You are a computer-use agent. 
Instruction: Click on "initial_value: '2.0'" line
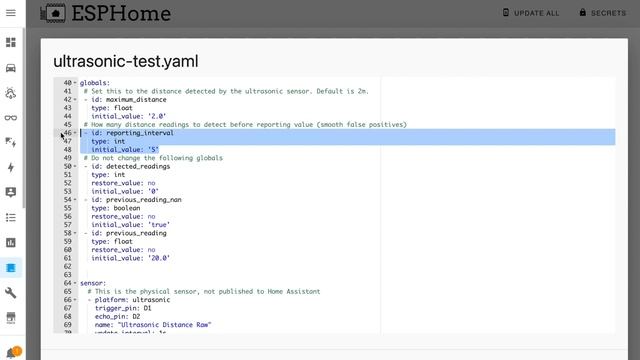point(129,116)
